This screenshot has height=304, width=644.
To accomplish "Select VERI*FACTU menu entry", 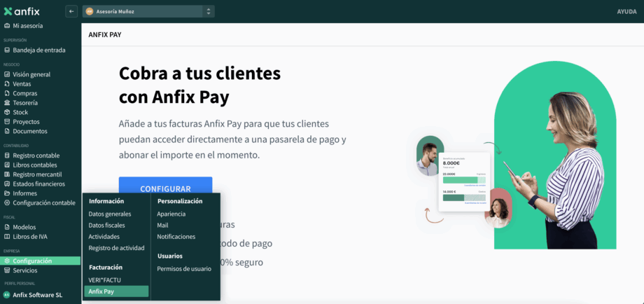I will [104, 280].
